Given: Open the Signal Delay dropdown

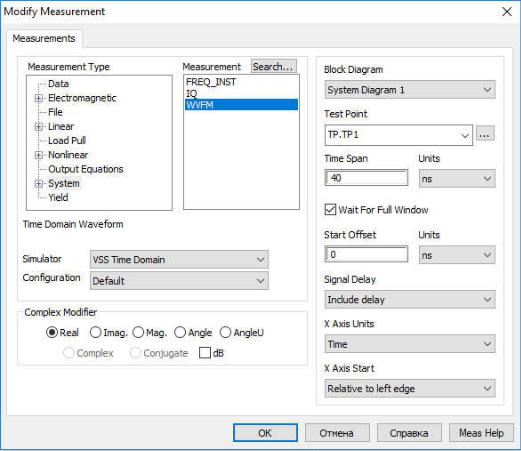Looking at the screenshot, I should click(x=410, y=299).
